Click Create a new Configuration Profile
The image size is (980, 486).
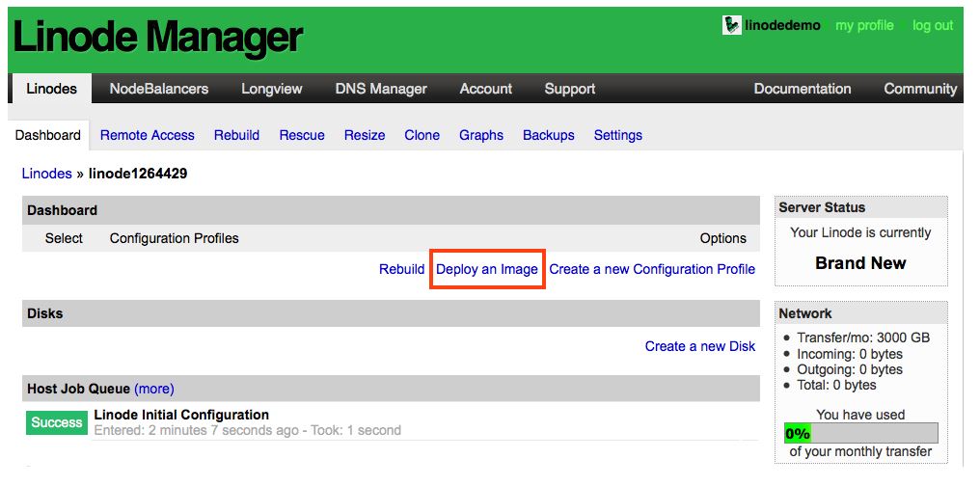[652, 269]
